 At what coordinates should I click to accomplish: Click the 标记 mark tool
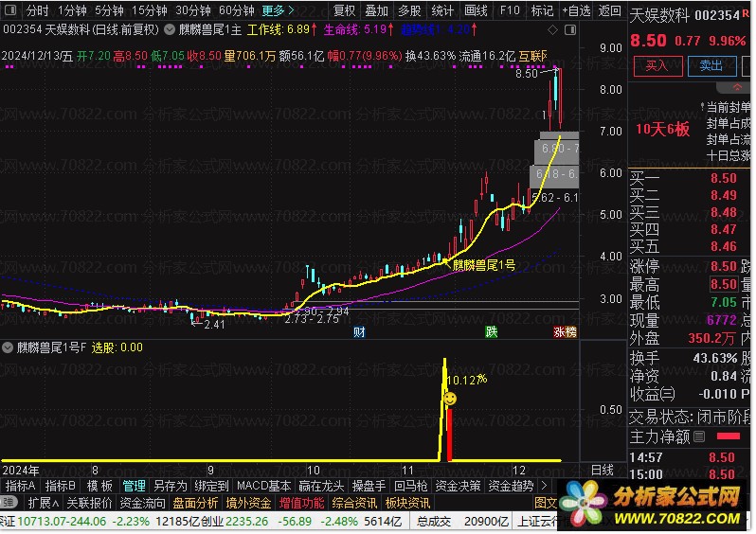coord(542,10)
